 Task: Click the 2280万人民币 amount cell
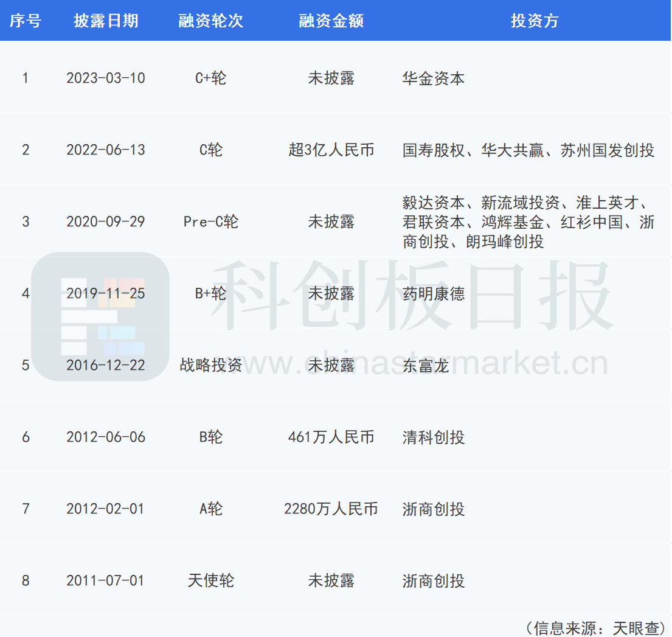point(331,509)
